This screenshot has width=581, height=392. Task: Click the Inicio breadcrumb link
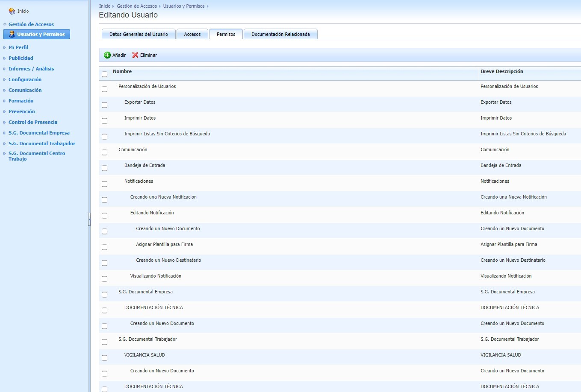pos(105,6)
